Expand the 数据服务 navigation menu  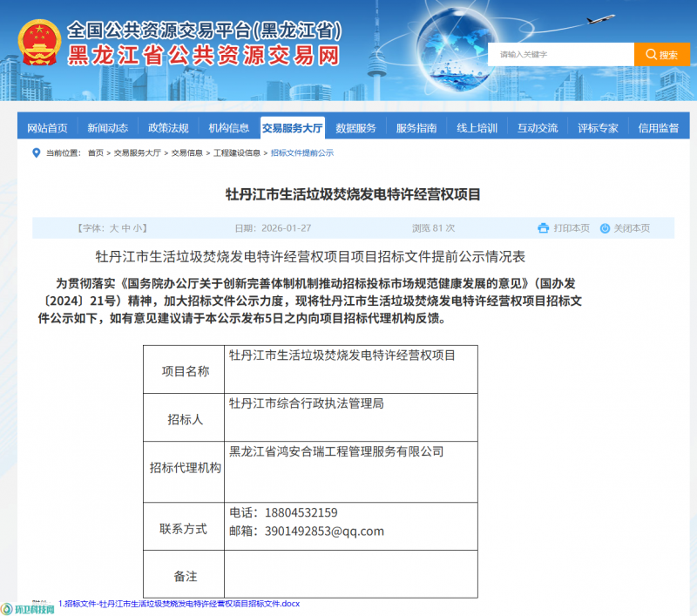point(355,128)
